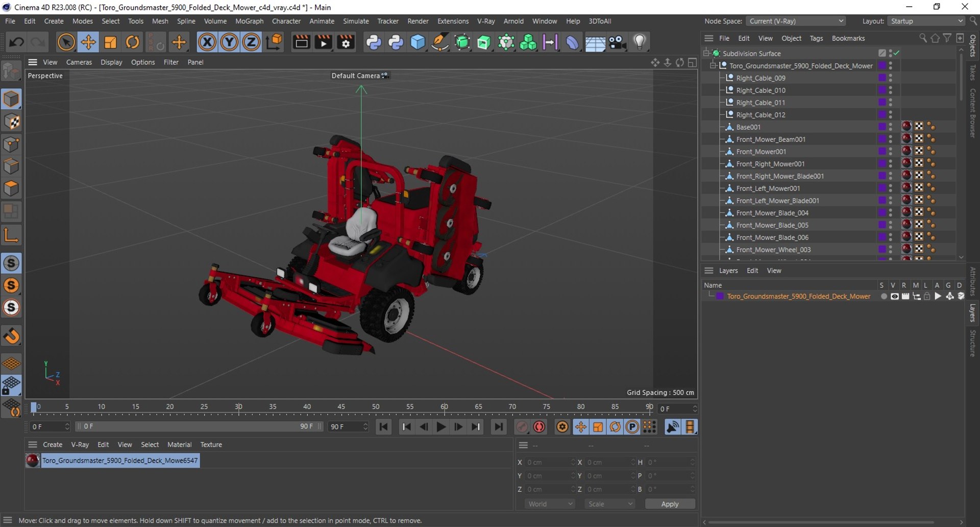Screen dimensions: 980x527
Task: Add a Light object
Action: point(640,42)
